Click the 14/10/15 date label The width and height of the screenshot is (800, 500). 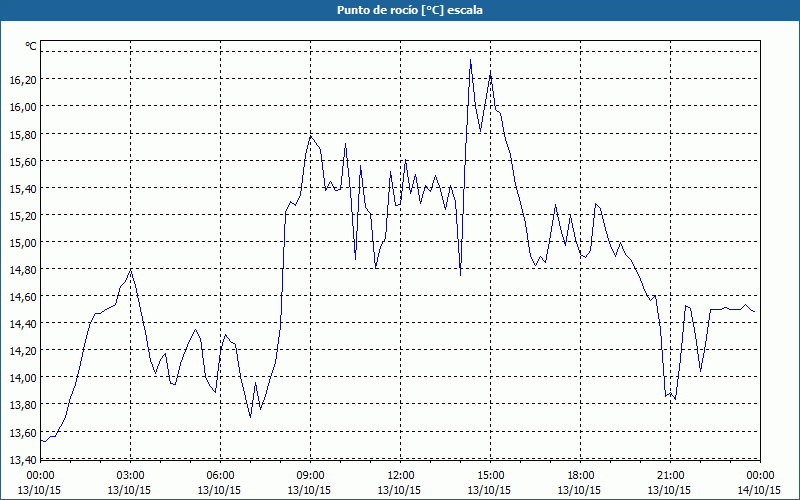click(759, 490)
